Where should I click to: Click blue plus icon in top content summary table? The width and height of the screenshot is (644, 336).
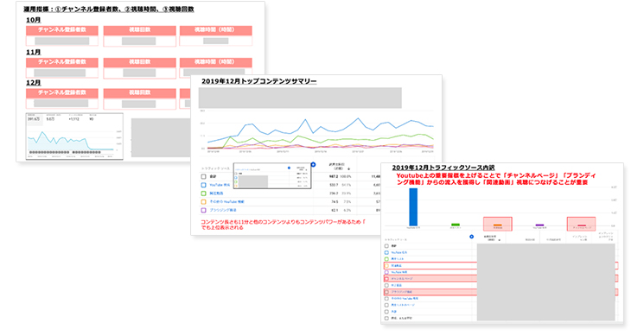point(313,164)
